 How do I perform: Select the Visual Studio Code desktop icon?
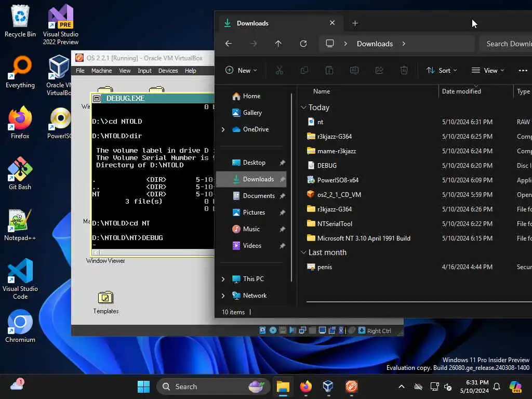tap(20, 279)
